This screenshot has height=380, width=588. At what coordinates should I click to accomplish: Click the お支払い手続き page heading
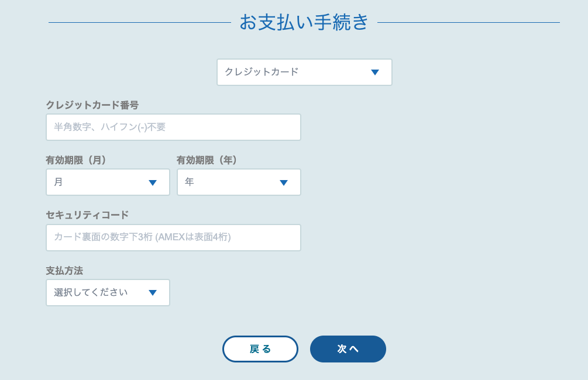304,22
